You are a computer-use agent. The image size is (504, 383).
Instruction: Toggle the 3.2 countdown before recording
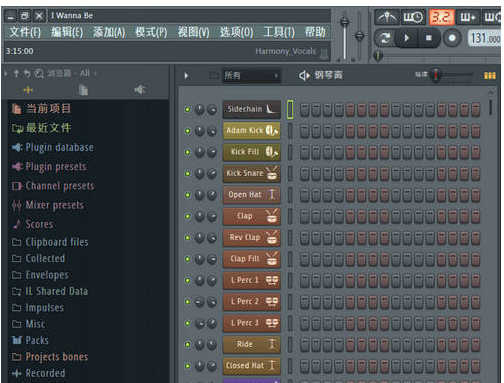tap(441, 17)
